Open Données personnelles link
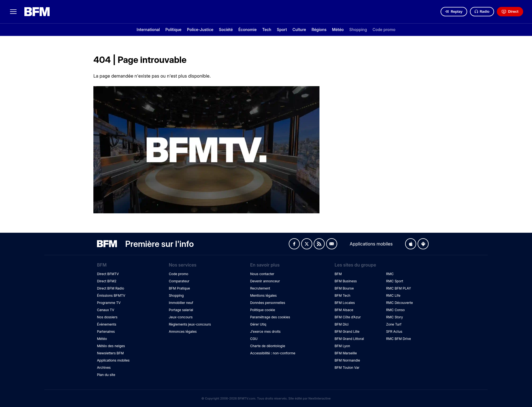Viewport: 532px width, 407px height. [x=268, y=303]
